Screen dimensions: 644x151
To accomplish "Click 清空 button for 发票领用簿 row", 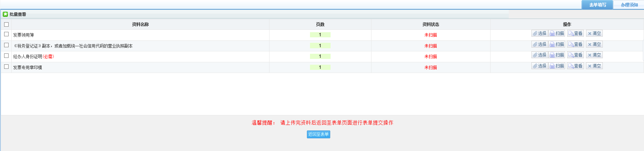I will pyautogui.click(x=594, y=34).
